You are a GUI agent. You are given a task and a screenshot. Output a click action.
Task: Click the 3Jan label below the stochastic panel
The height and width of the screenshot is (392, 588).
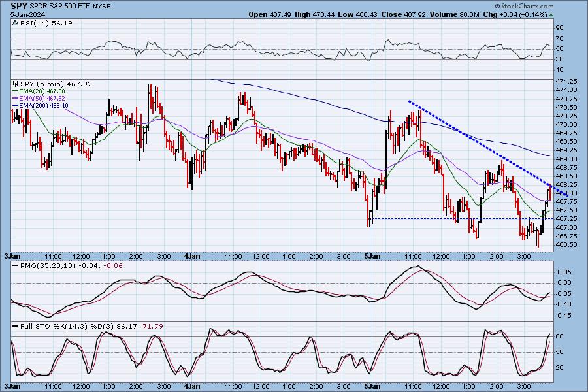(x=12, y=386)
